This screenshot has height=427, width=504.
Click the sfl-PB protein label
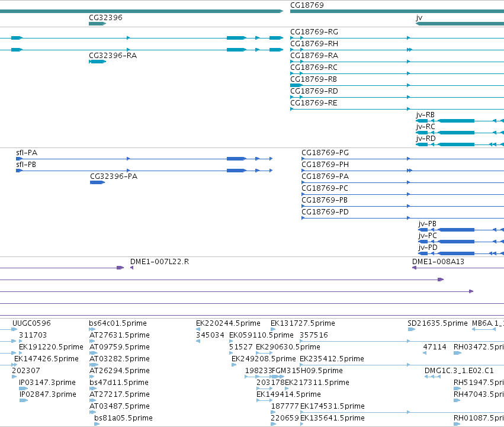tap(26, 165)
